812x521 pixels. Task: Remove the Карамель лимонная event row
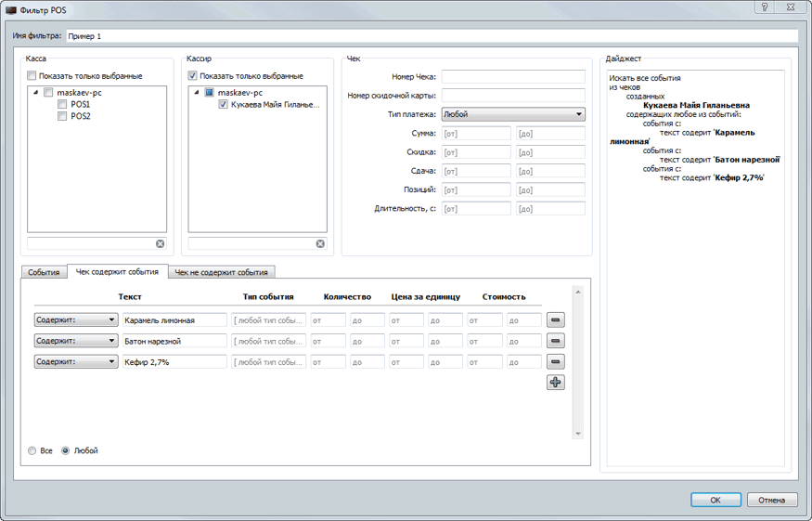[x=555, y=320]
